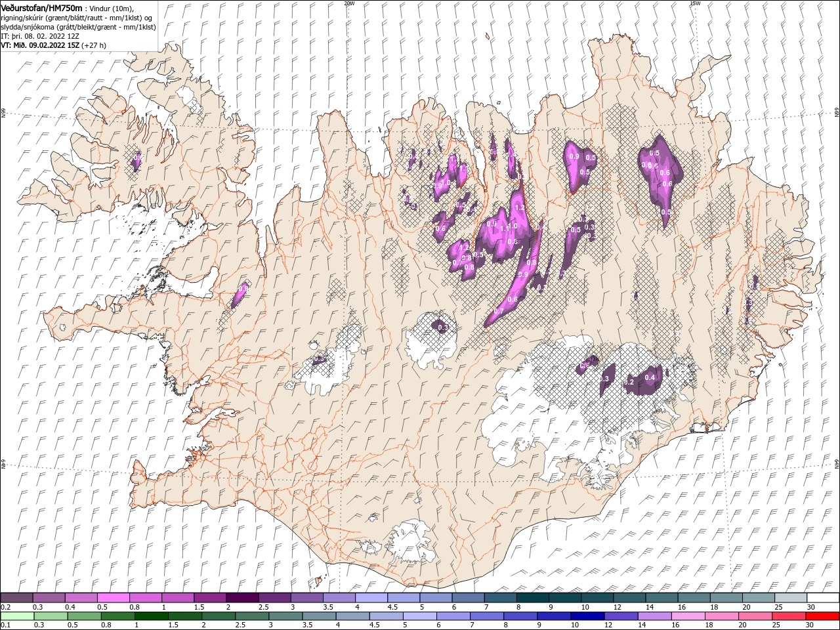Pick the lower legend swatch starting at 9
Screen dimensions: 840x630
[554, 616]
